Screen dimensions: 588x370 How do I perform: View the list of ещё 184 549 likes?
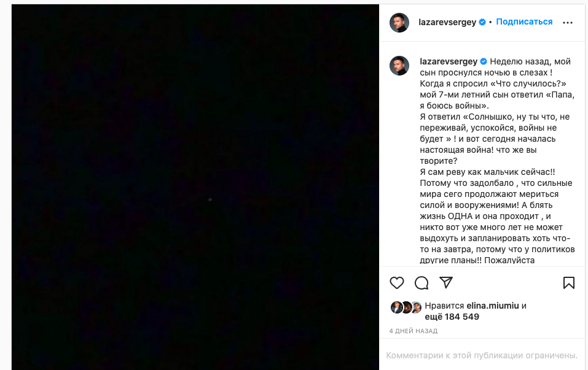point(452,317)
